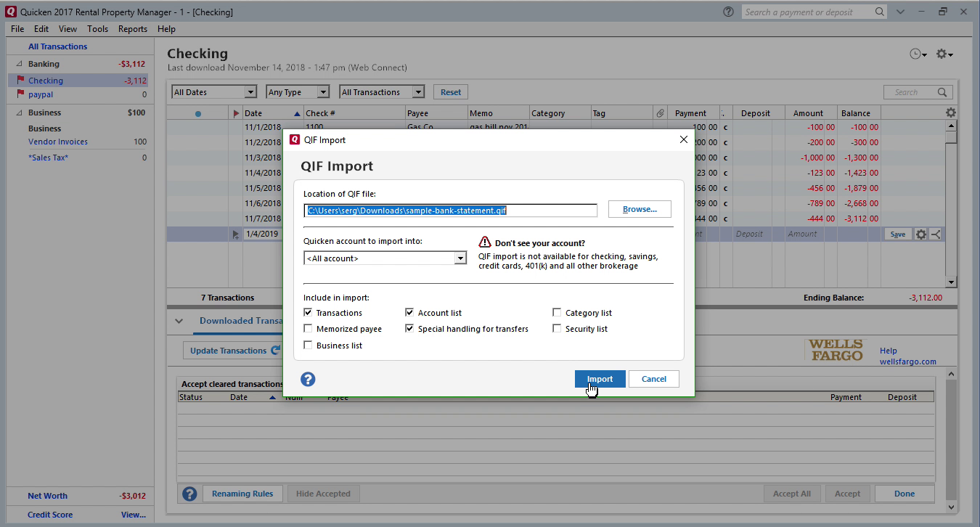
Task: Click the Update Transactions refresh icon
Action: 276,350
